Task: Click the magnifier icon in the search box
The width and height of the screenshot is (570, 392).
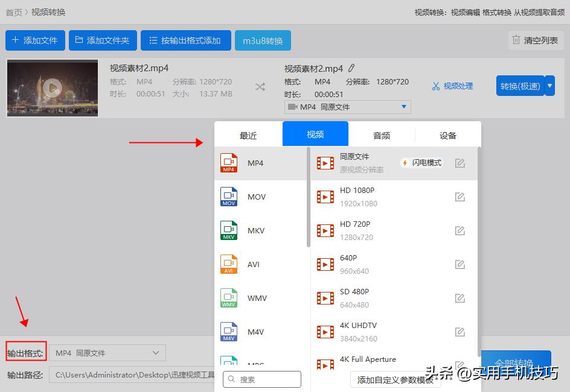Action: pyautogui.click(x=231, y=379)
